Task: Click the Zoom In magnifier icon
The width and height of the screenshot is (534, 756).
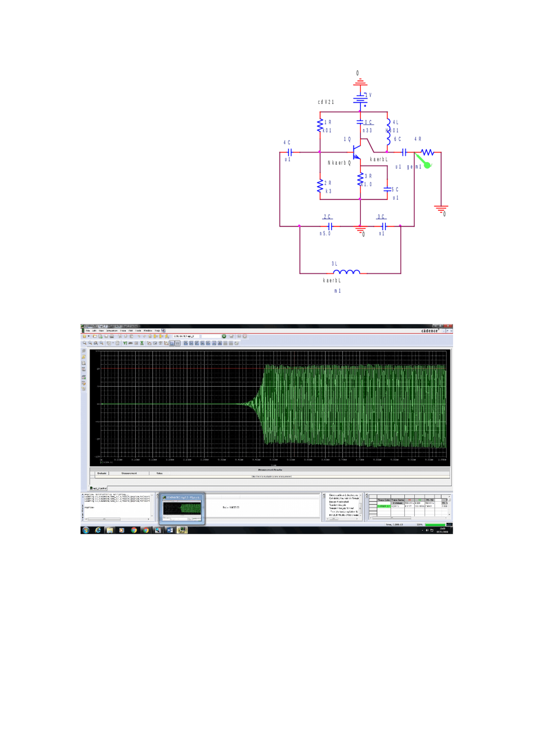Action: (85, 343)
